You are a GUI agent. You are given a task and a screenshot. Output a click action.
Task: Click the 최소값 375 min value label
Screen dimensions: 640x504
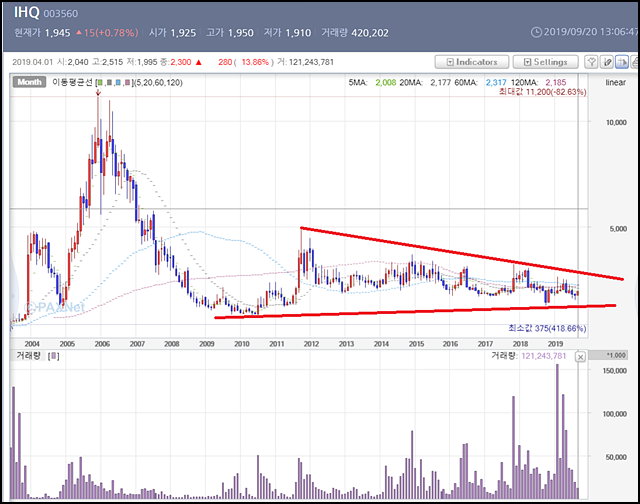[547, 328]
